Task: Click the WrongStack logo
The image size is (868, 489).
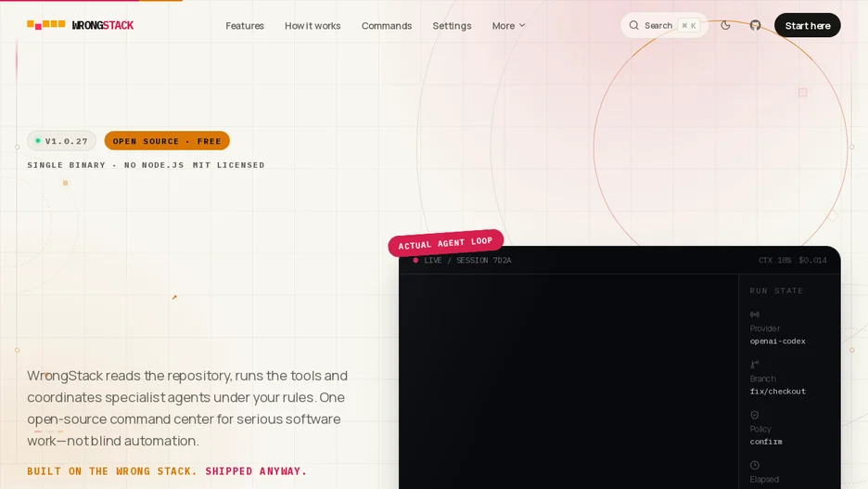Action: pyautogui.click(x=81, y=25)
